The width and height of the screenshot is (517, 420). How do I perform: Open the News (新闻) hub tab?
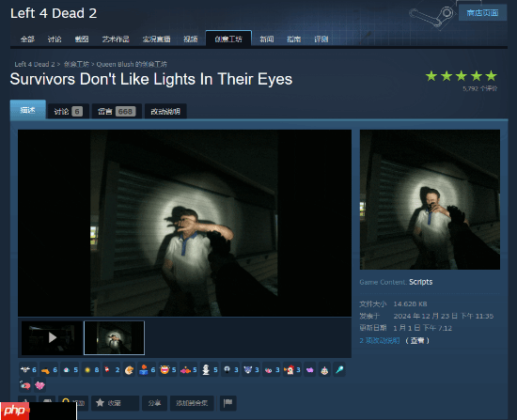coord(266,39)
